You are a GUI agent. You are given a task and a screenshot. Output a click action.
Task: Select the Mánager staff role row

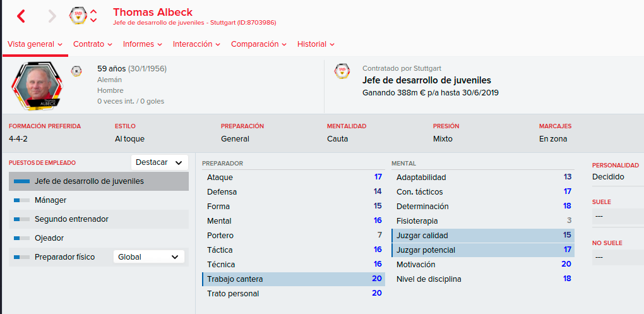click(x=98, y=200)
